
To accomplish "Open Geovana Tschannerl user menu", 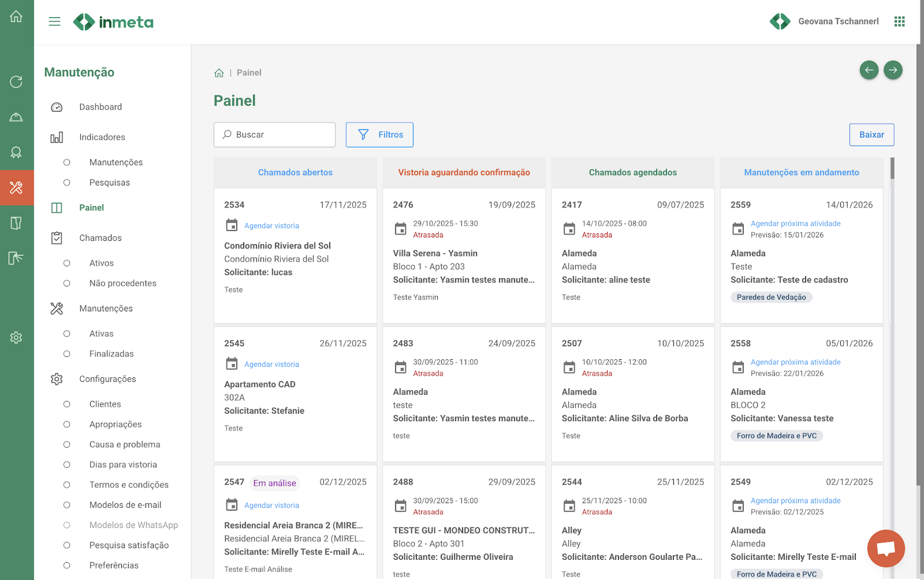I will coord(838,21).
